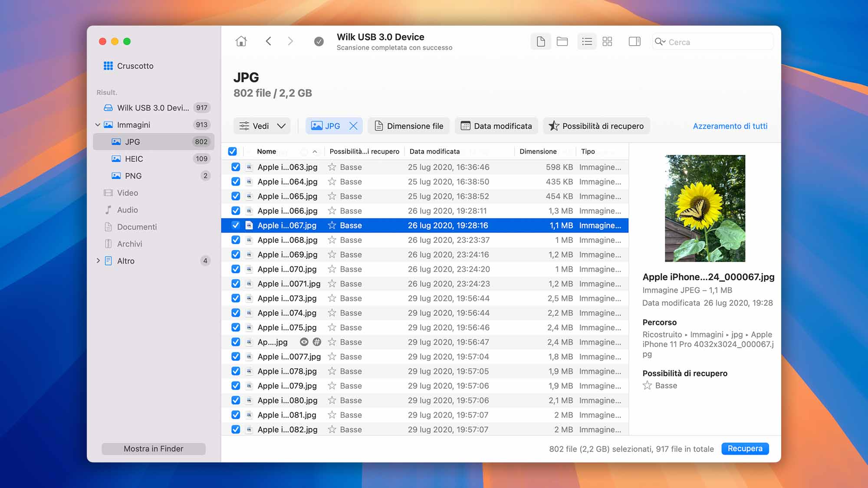Screen dimensions: 868x488
Task: Click Mostra in Finder button
Action: 153,449
